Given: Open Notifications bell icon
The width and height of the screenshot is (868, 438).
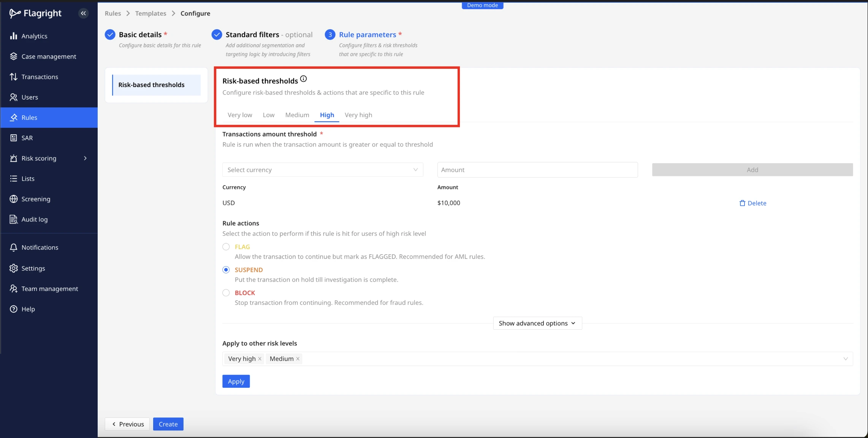Looking at the screenshot, I should point(14,248).
